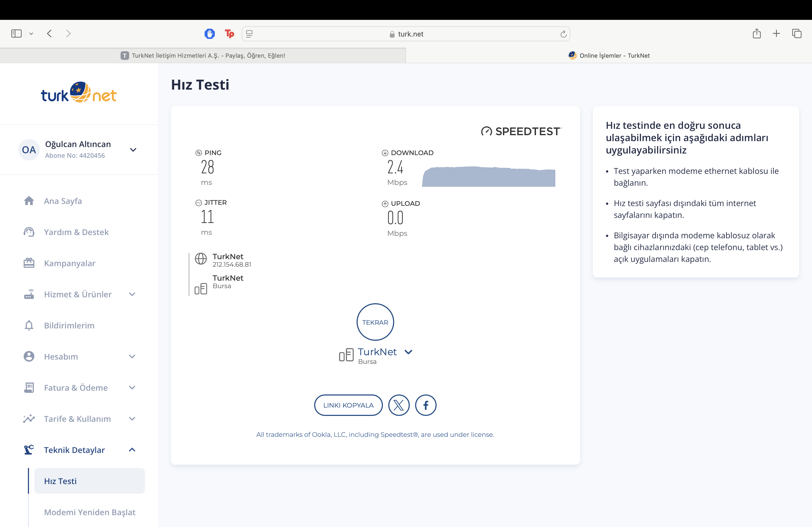Click the chart icon beside Tarife & Kullanım
Image resolution: width=812 pixels, height=527 pixels.
pyautogui.click(x=29, y=419)
